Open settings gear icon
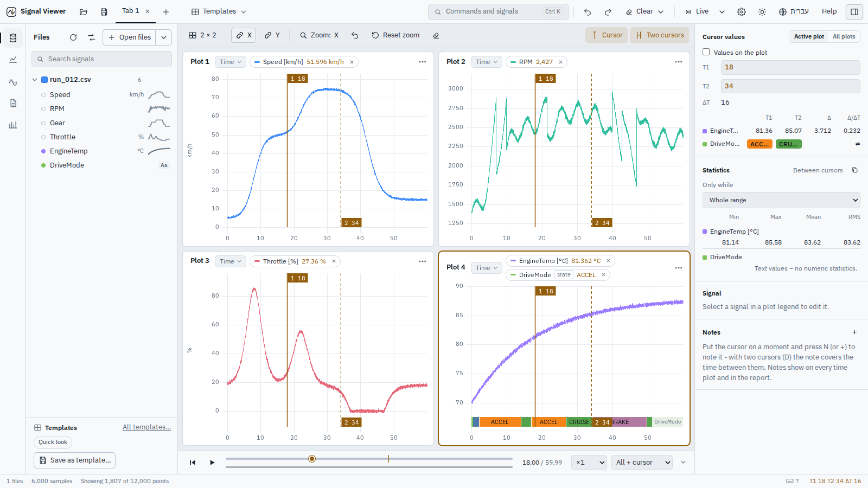The image size is (868, 488). (x=742, y=11)
